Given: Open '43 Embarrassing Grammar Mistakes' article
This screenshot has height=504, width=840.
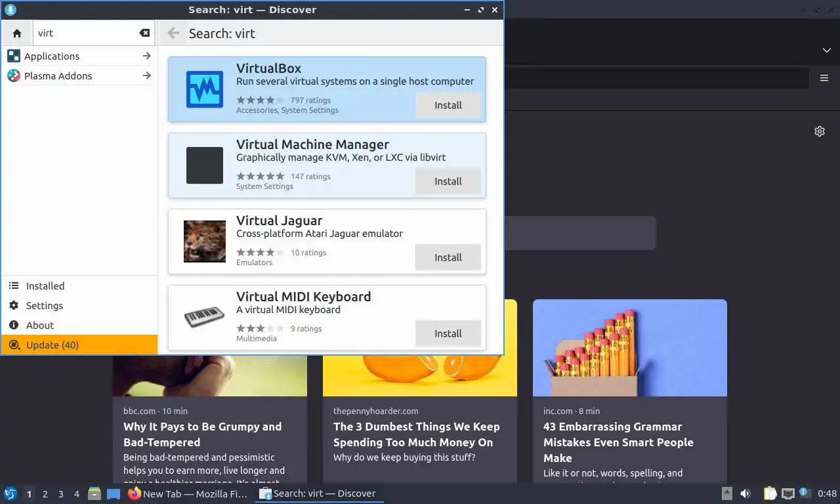Looking at the screenshot, I should pyautogui.click(x=618, y=442).
